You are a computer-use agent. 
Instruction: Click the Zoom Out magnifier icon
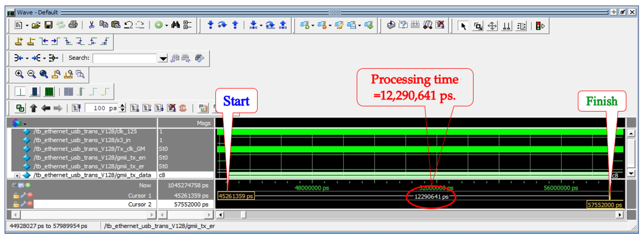tap(31, 74)
